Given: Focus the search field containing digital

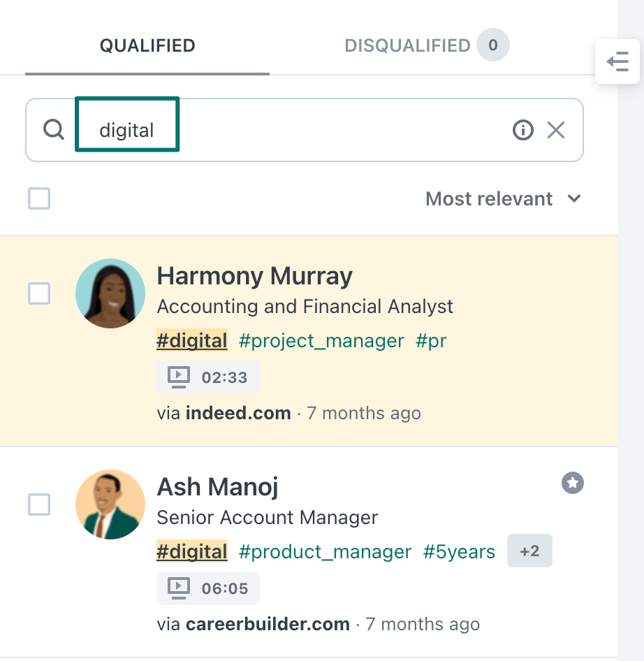Looking at the screenshot, I should click(305, 130).
